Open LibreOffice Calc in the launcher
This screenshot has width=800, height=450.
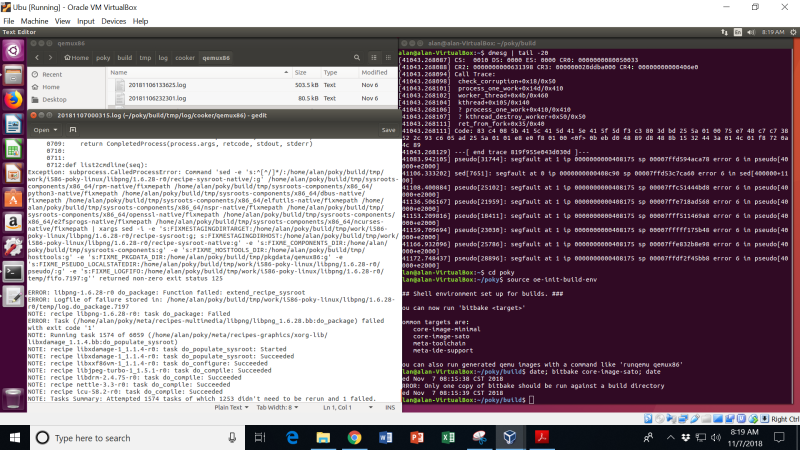[x=13, y=149]
